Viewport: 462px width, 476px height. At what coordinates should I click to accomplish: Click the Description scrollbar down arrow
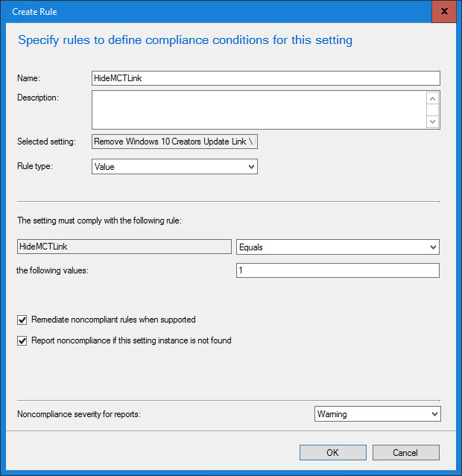pos(432,121)
